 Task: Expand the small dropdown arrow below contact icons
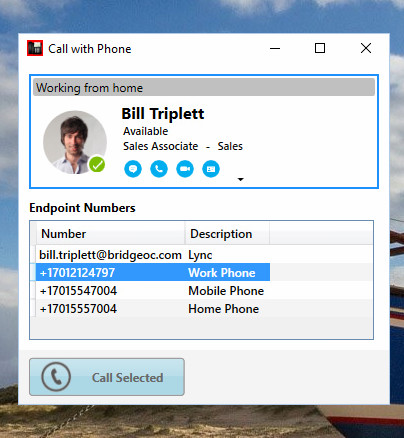[x=240, y=179]
